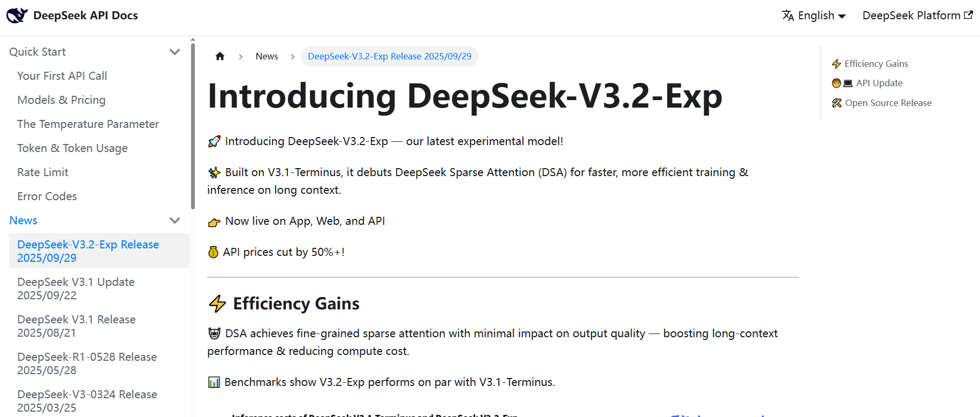Screen dimensions: 980x417
Task: Jump to Efficiency Gains in table of contents
Action: [876, 64]
